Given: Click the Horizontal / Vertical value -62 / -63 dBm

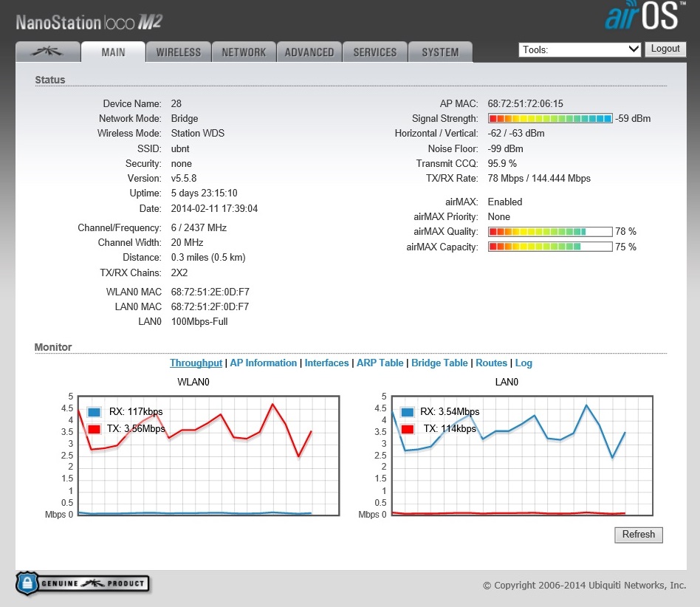Looking at the screenshot, I should (x=516, y=134).
